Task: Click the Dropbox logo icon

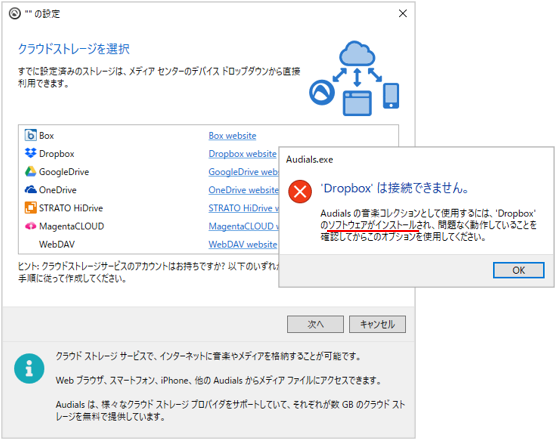Action: pos(31,153)
